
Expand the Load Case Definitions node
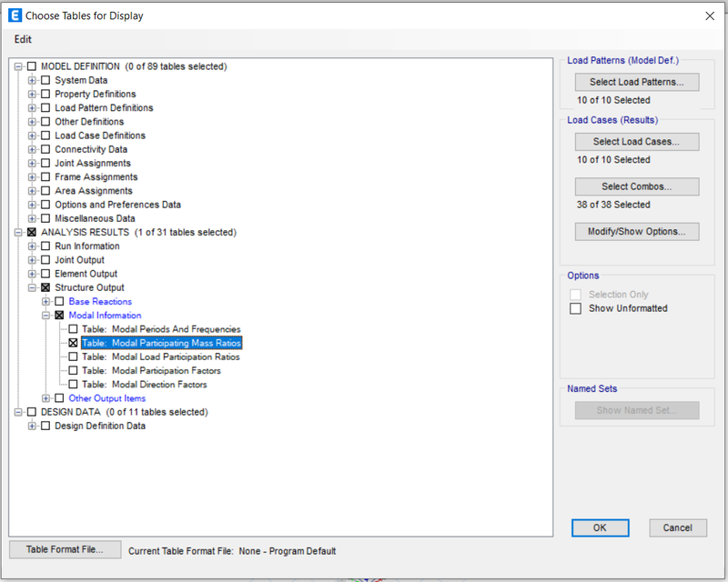(x=32, y=135)
